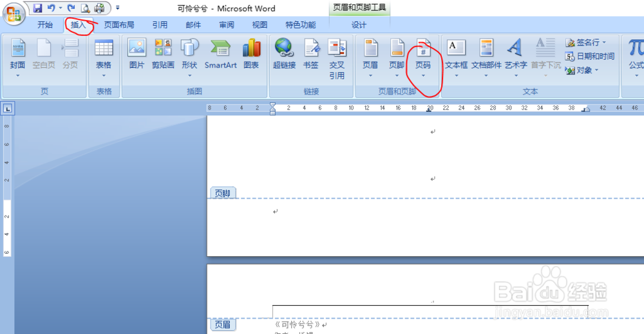The image size is (644, 334).
Task: Insert a 图表 chart
Action: 251,54
